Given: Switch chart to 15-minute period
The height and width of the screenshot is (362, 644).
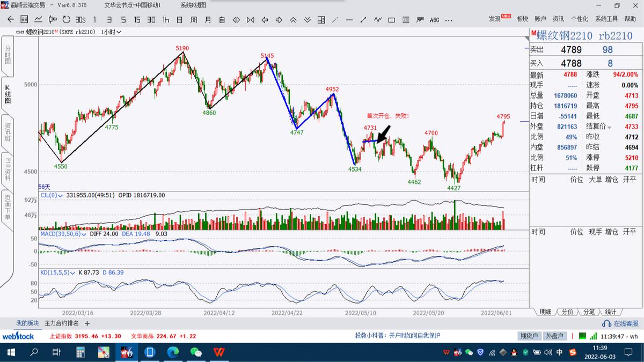Looking at the screenshot, I should pos(137,20).
